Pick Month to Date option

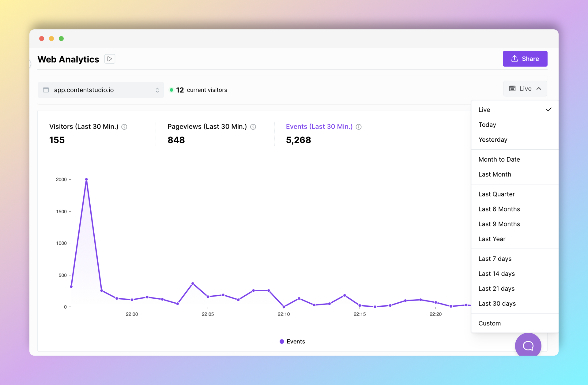coord(499,159)
